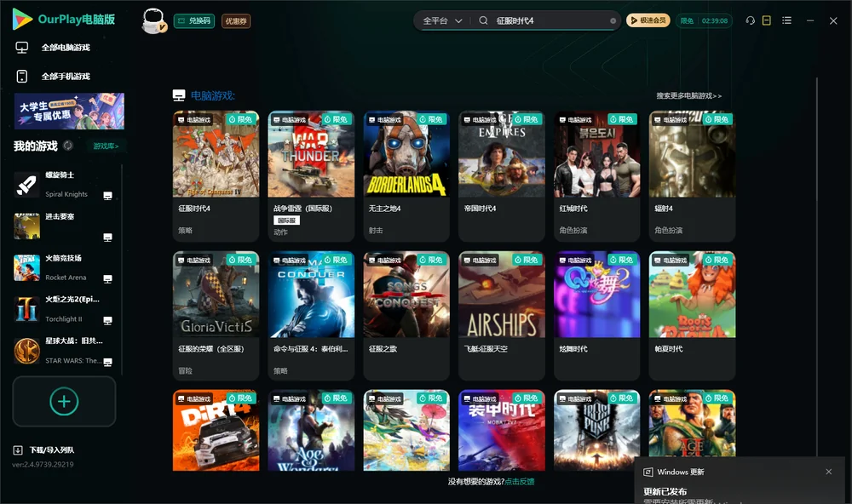
Task: Click the 限免 countdown timer badge
Action: coord(705,20)
